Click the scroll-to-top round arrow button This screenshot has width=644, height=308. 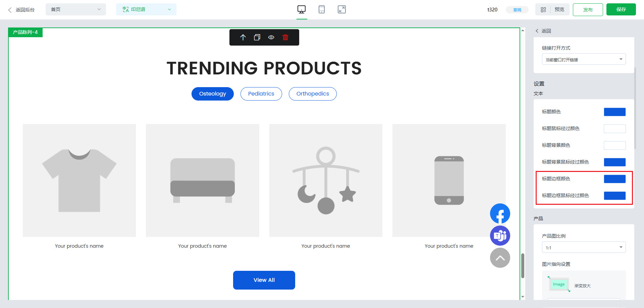500,258
